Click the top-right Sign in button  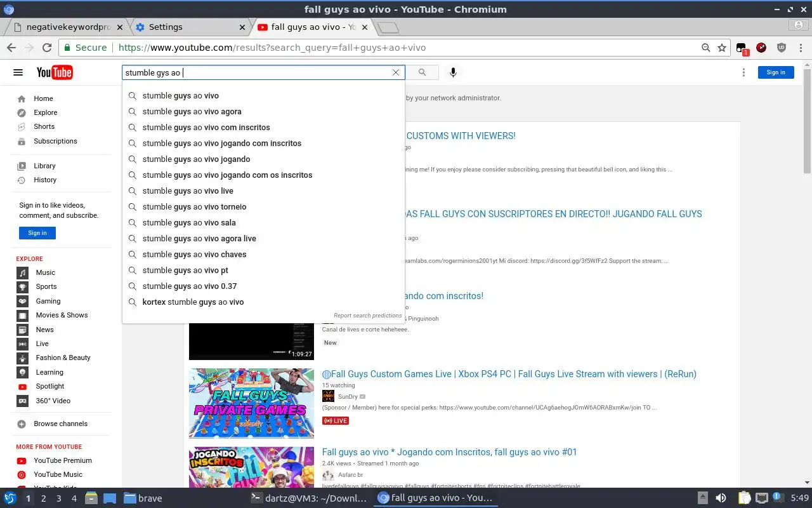776,72
